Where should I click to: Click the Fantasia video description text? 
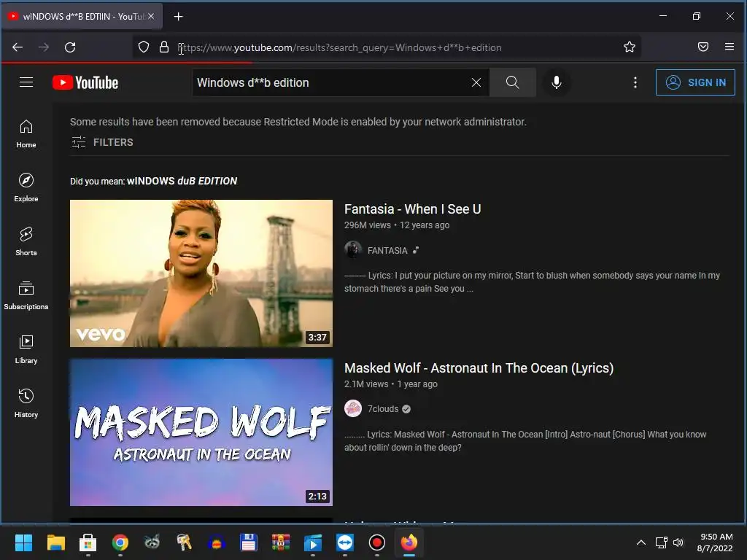(532, 282)
